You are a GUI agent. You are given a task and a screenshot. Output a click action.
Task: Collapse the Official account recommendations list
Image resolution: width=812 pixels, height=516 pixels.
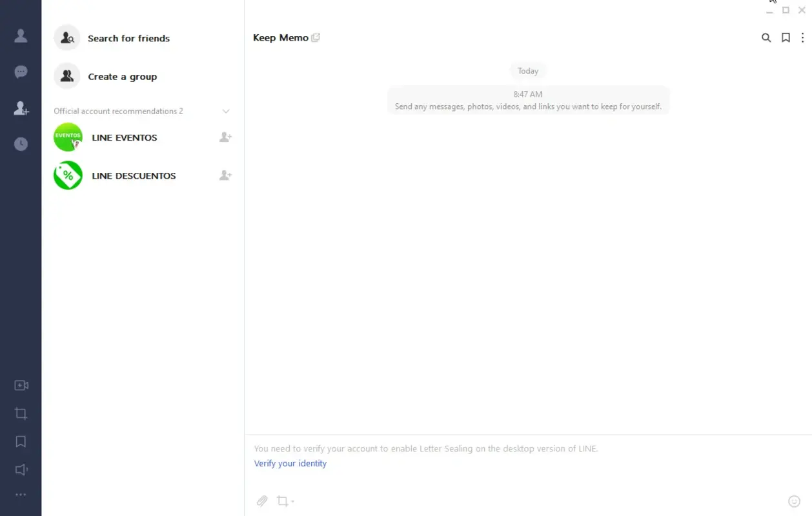coord(226,111)
